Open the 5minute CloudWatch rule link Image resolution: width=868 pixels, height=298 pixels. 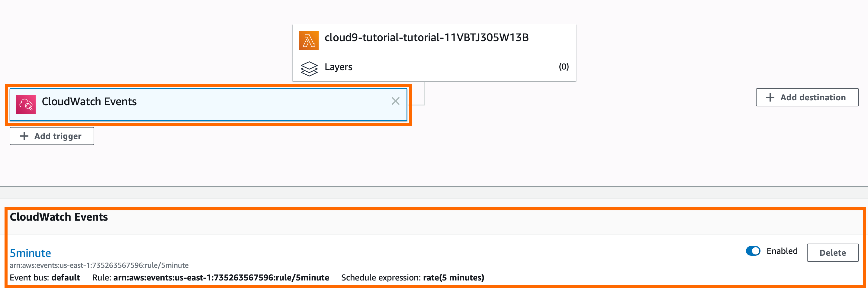[x=30, y=252]
